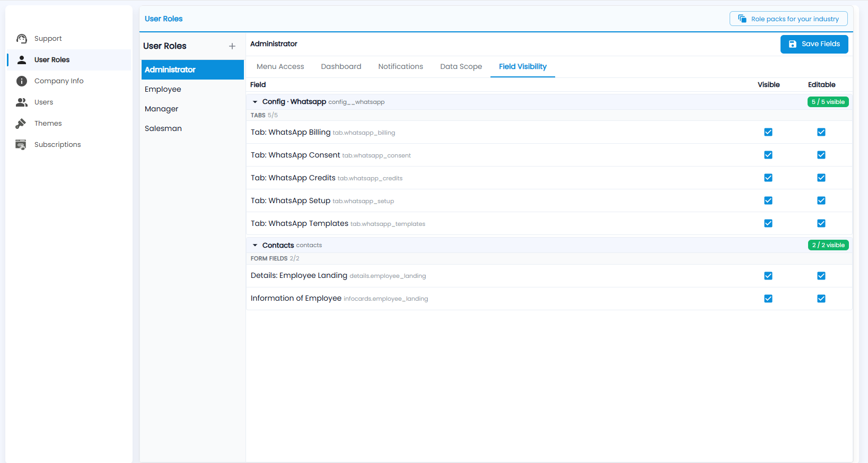The image size is (868, 463).
Task: Collapse the Contacts section arrow
Action: (255, 245)
